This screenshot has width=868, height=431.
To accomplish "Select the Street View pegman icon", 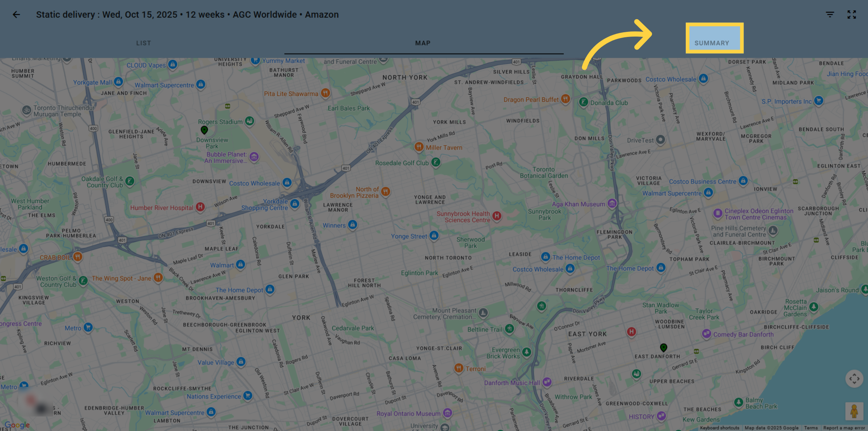I will [x=854, y=411].
